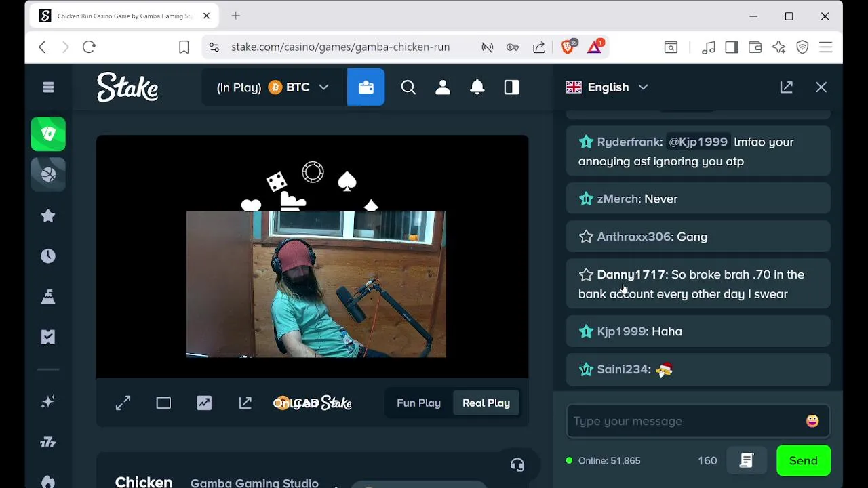Go back in browser history
The height and width of the screenshot is (488, 868).
click(x=42, y=47)
